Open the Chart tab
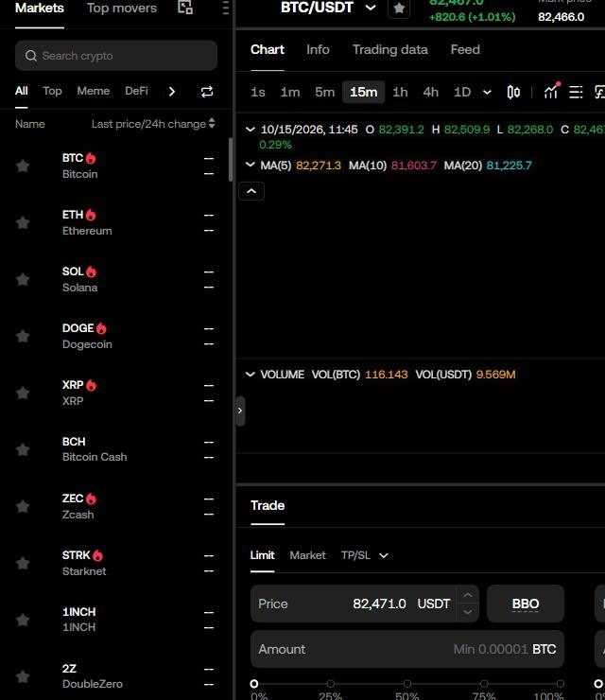The width and height of the screenshot is (605, 700). coord(268,49)
